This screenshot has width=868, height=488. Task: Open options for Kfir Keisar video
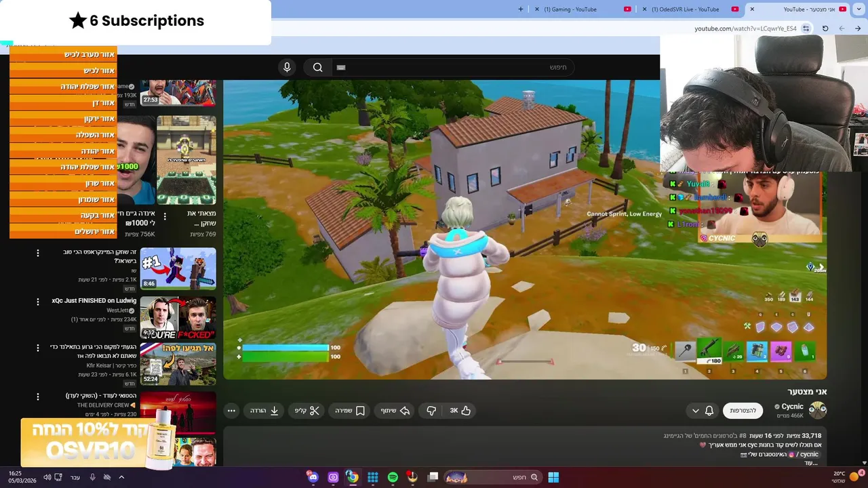coord(38,348)
